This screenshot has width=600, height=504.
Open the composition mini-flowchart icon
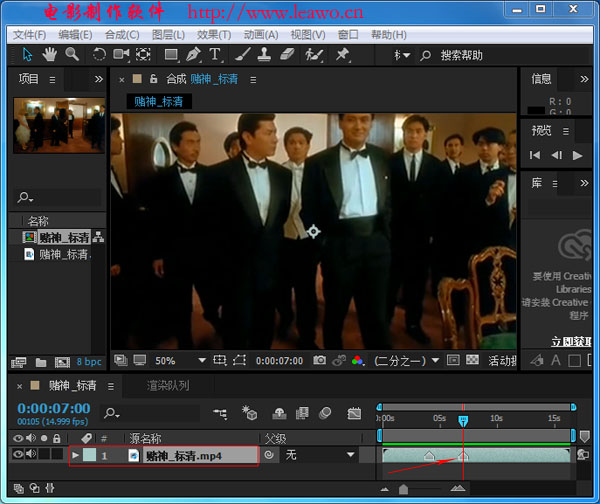[x=220, y=413]
